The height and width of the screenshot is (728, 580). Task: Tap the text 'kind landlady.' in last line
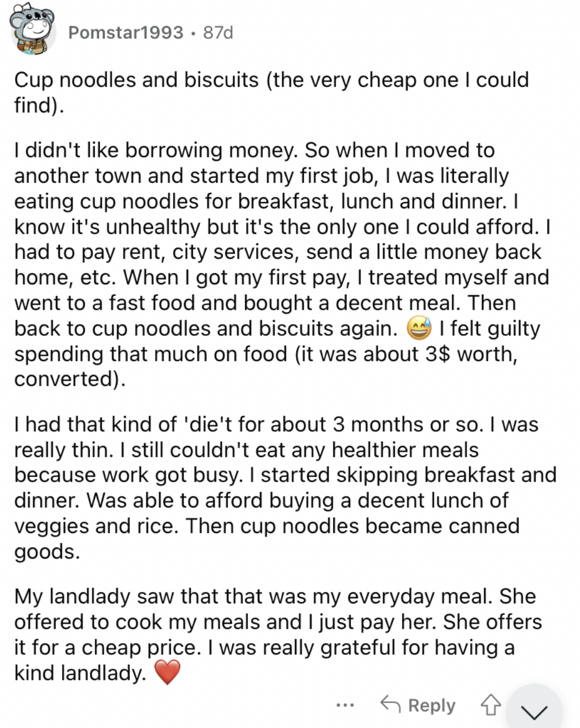click(80, 673)
